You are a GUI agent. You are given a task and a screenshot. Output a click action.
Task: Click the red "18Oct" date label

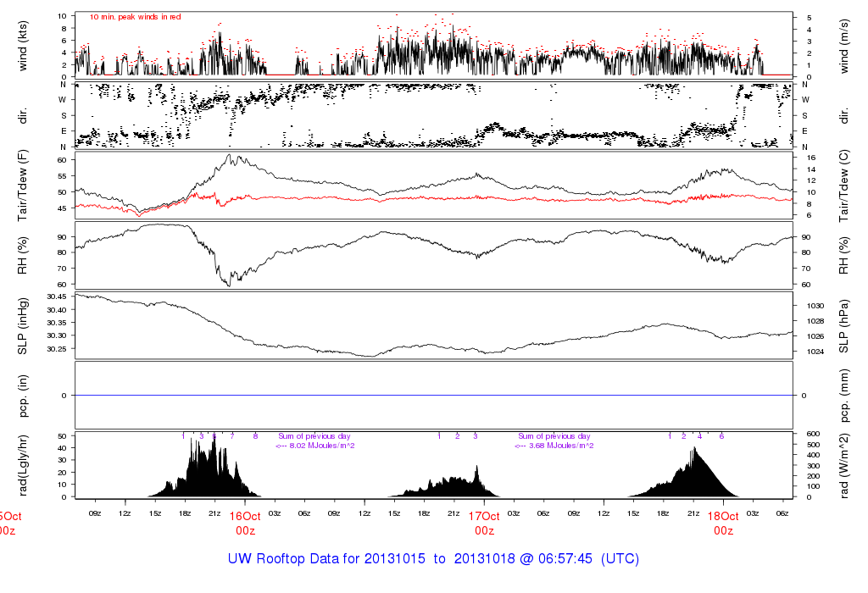coord(723,516)
